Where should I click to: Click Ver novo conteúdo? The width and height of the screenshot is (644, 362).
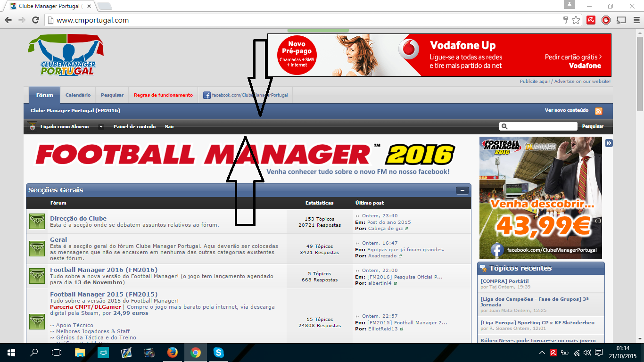click(567, 110)
